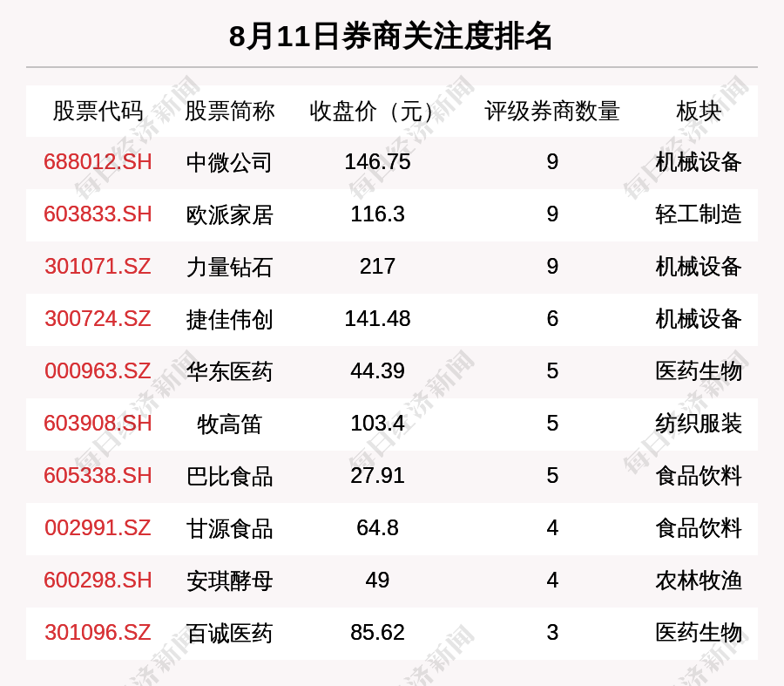Click stock name 巴比食品
784x686 pixels.
click(x=229, y=476)
